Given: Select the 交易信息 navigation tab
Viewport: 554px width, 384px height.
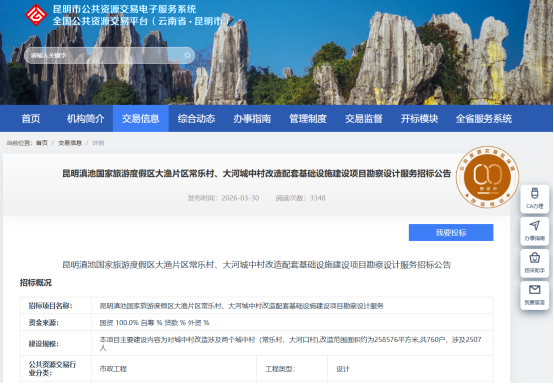Looking at the screenshot, I should (141, 119).
